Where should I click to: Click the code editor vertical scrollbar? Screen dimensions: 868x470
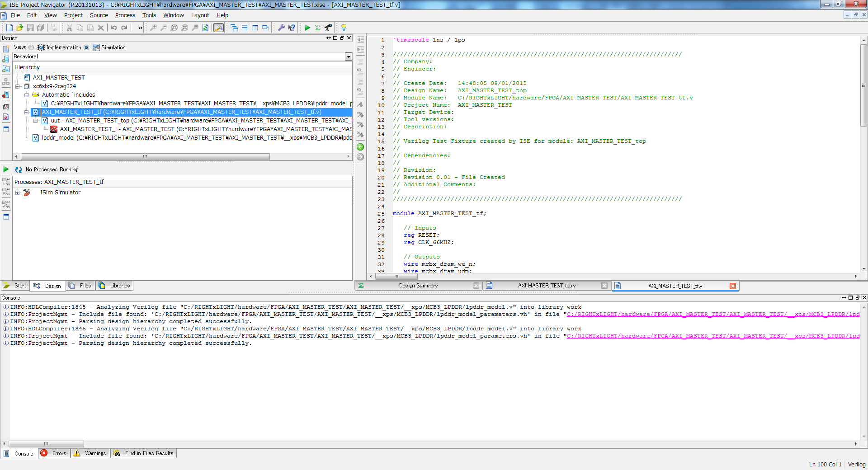(x=863, y=85)
